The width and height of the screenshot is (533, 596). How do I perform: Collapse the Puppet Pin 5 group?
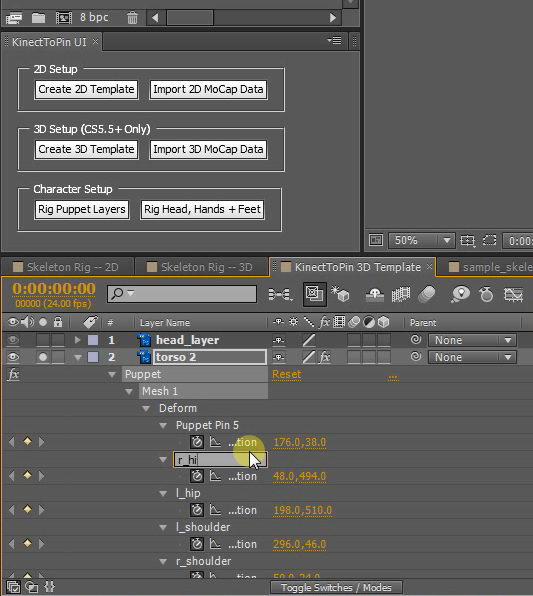click(163, 426)
